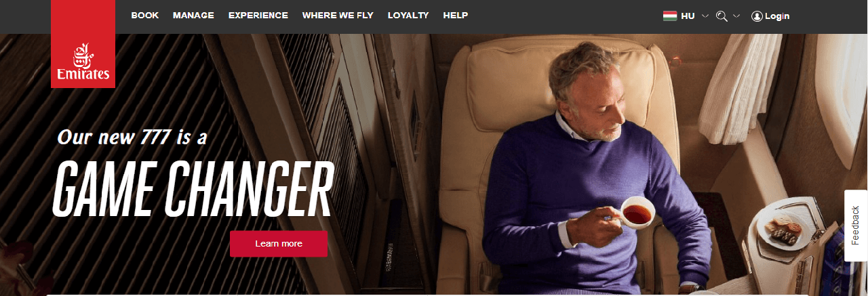The image size is (868, 296).
Task: Click the Login text link
Action: [x=777, y=16]
